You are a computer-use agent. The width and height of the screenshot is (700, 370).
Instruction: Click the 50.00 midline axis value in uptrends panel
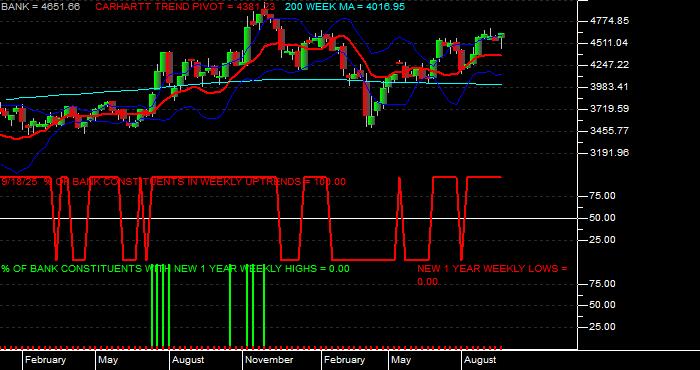coord(603,218)
